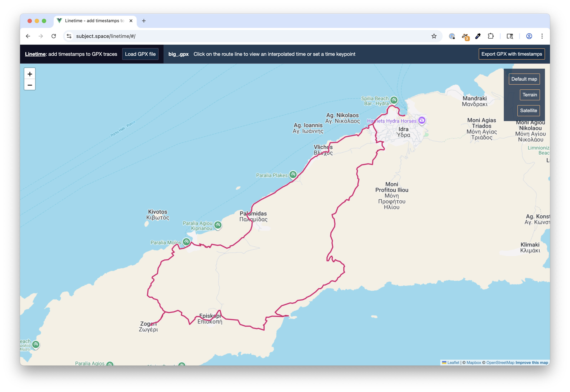Screen dimensions: 570x392
Task: Zoom out of the map
Action: click(30, 85)
